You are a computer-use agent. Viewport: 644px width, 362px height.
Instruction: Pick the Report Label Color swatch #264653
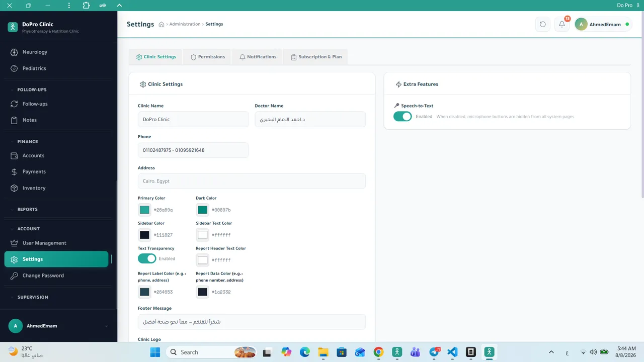tap(144, 292)
